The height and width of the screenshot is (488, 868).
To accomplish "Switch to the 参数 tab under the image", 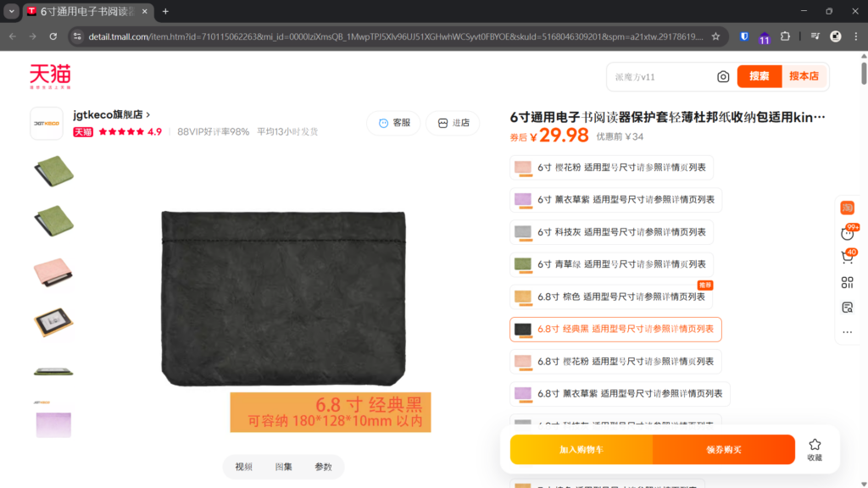I will click(323, 467).
